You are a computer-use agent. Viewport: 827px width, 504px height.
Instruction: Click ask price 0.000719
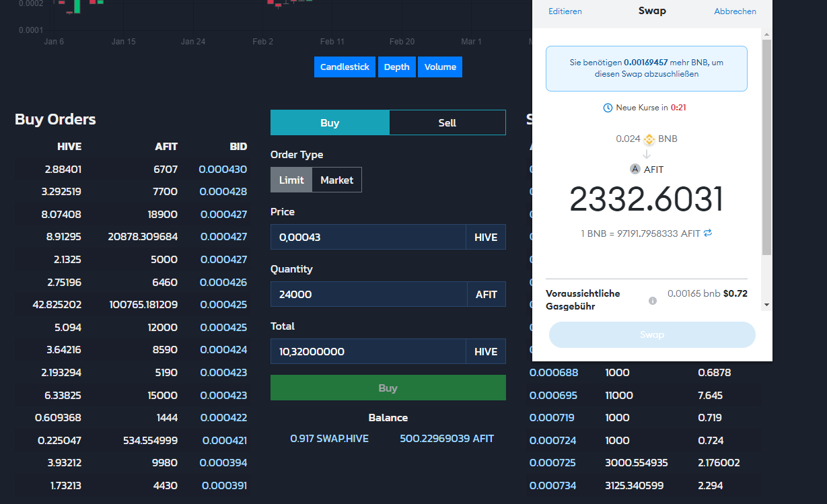552,417
